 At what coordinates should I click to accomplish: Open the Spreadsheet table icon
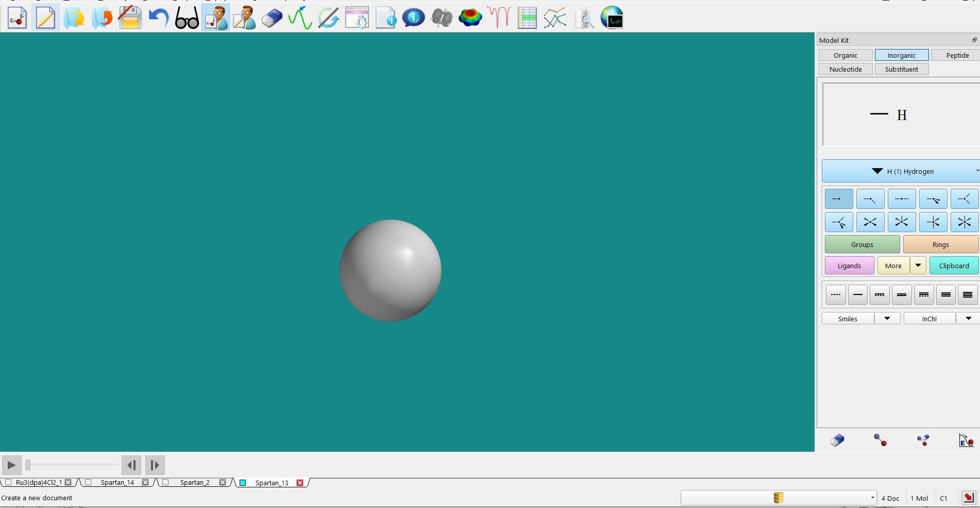pyautogui.click(x=527, y=18)
